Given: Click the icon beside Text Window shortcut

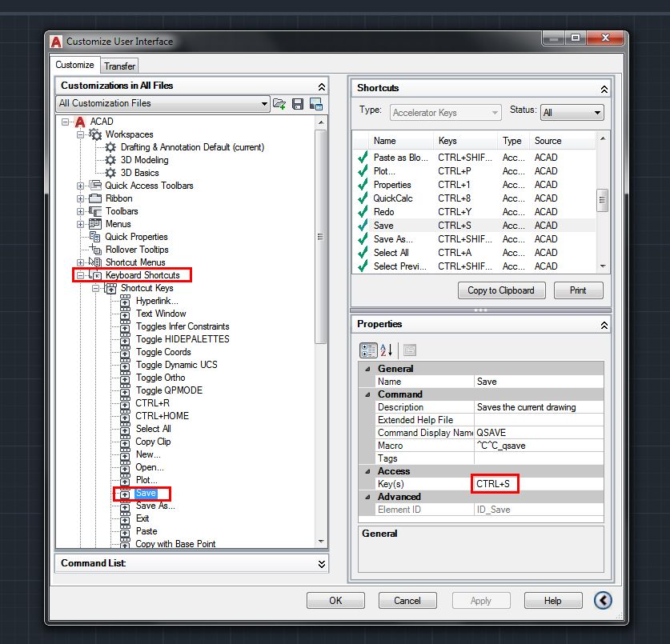Looking at the screenshot, I should pyautogui.click(x=125, y=314).
